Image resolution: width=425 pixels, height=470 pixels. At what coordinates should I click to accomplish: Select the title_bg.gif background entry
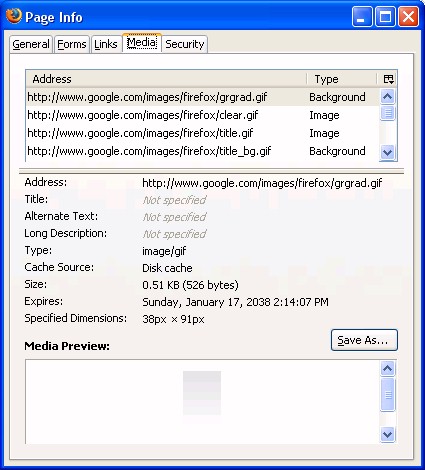(x=202, y=151)
